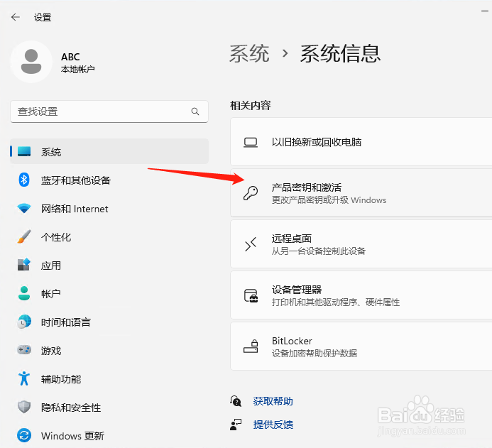Click the device manager toolbox icon
The image size is (492, 448).
(x=251, y=295)
